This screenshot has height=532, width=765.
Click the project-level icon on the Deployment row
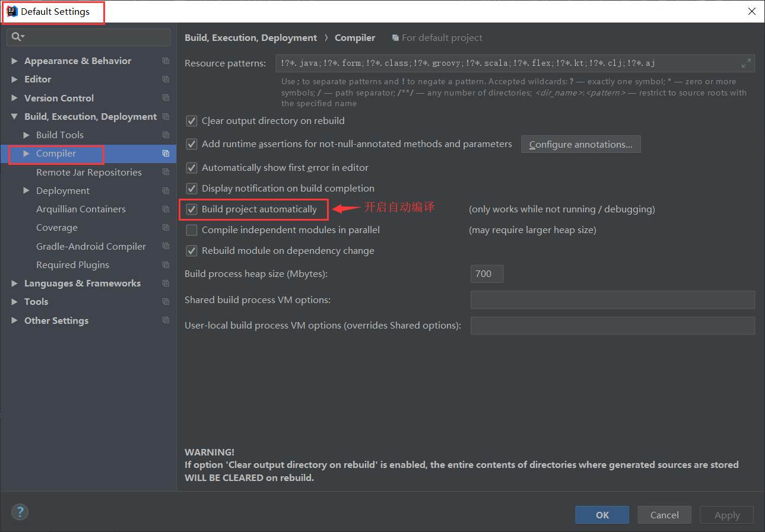point(166,191)
